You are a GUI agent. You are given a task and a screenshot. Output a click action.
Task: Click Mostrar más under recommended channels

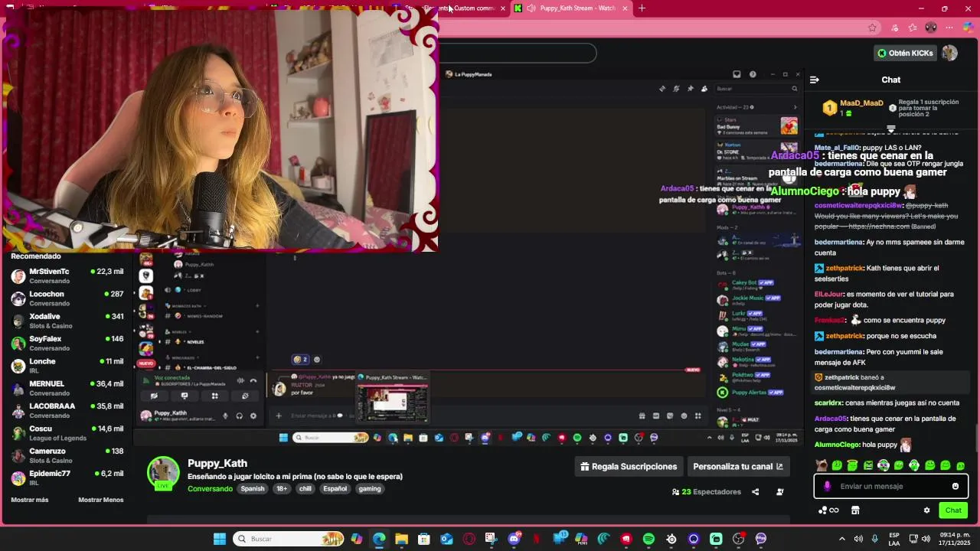29,500
